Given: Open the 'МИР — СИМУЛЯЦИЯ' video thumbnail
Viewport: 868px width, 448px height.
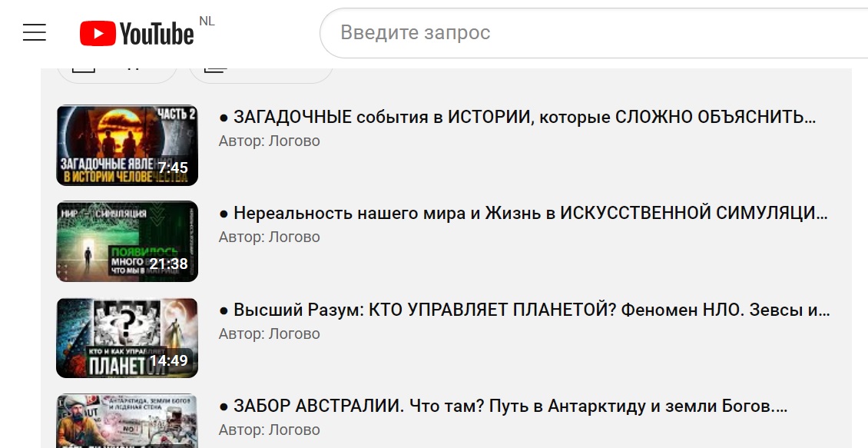Looking at the screenshot, I should click(x=128, y=241).
